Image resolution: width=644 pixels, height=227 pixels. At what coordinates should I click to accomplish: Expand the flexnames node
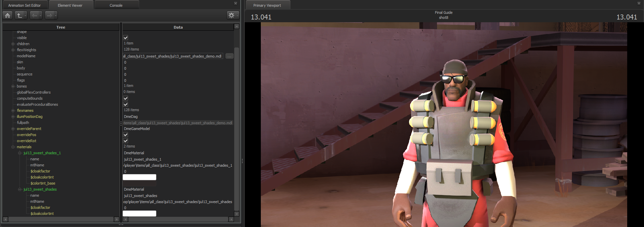pyautogui.click(x=13, y=110)
